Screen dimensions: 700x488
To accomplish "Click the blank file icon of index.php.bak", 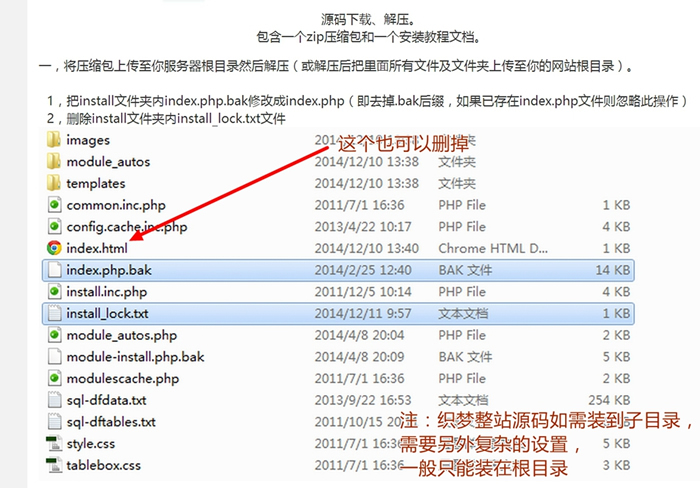I will coord(54,270).
